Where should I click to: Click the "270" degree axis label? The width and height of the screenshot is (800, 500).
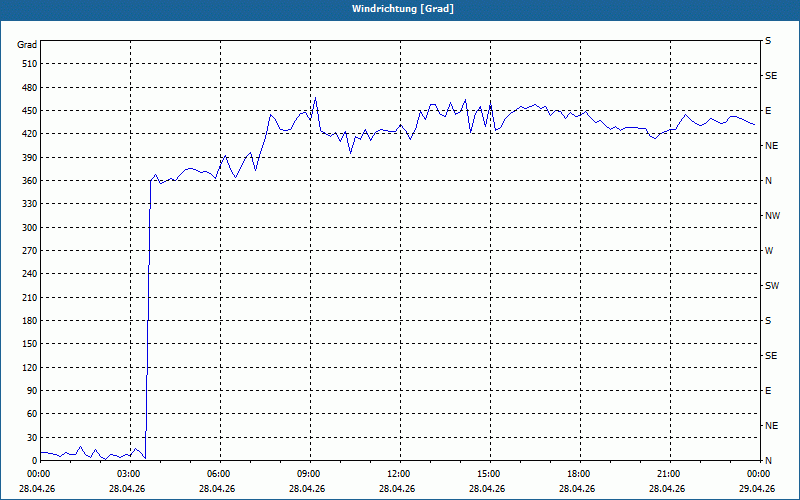click(x=30, y=251)
